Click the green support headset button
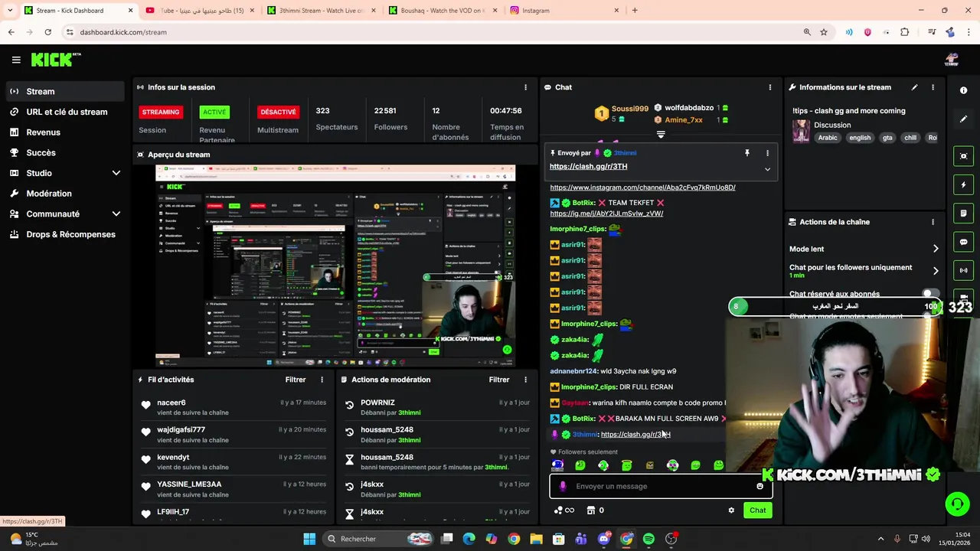The height and width of the screenshot is (551, 980). click(x=956, y=504)
